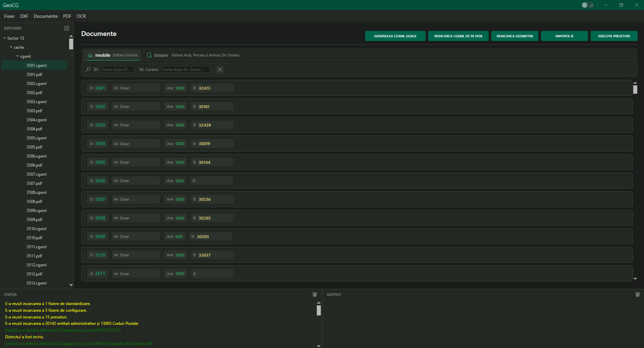Screen dimensions: 644x348
Task: Clear the Output panel with trash icon
Action: [637, 295]
